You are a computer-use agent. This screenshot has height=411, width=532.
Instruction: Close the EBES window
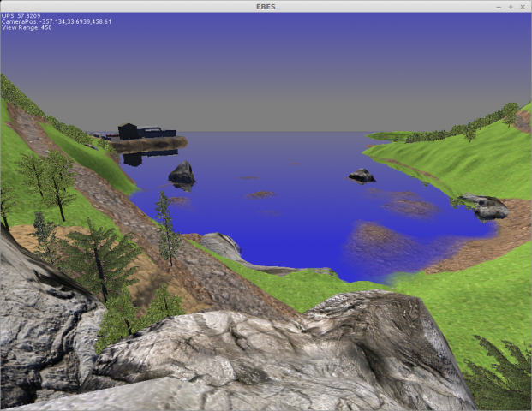click(523, 6)
